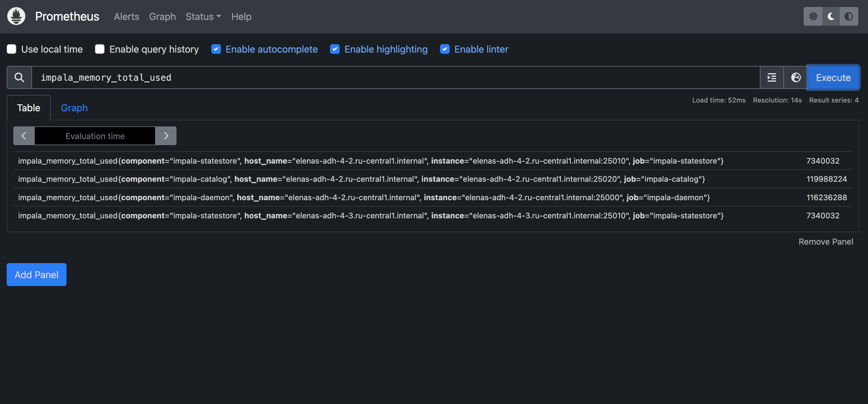Disable the linter checkbox
Viewport: 868px width, 404px height.
pos(445,49)
